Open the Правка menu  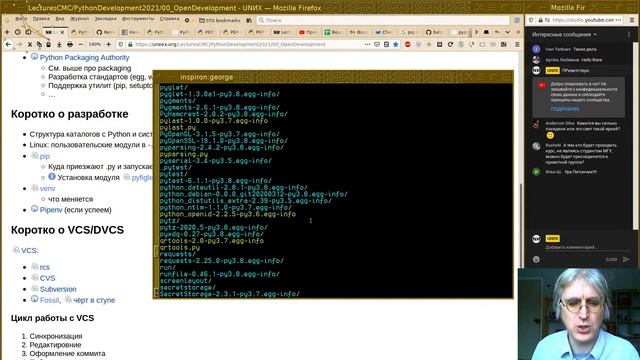(41, 19)
